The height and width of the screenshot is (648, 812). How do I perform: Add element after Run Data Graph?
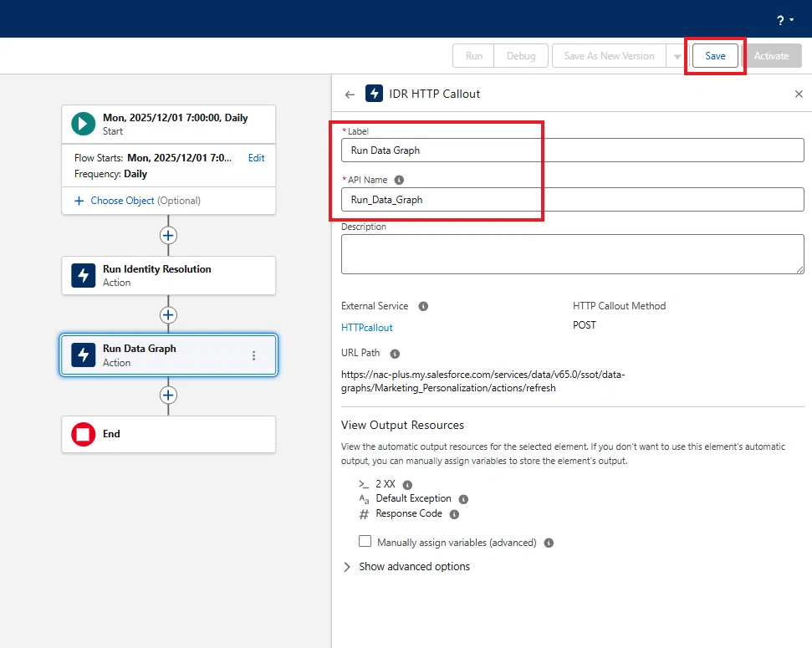pyautogui.click(x=168, y=395)
